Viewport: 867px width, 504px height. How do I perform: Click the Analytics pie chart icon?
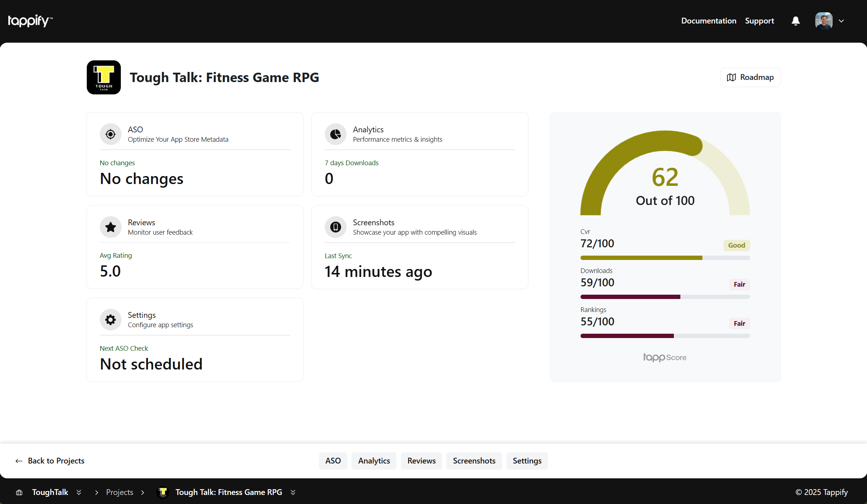coord(335,134)
